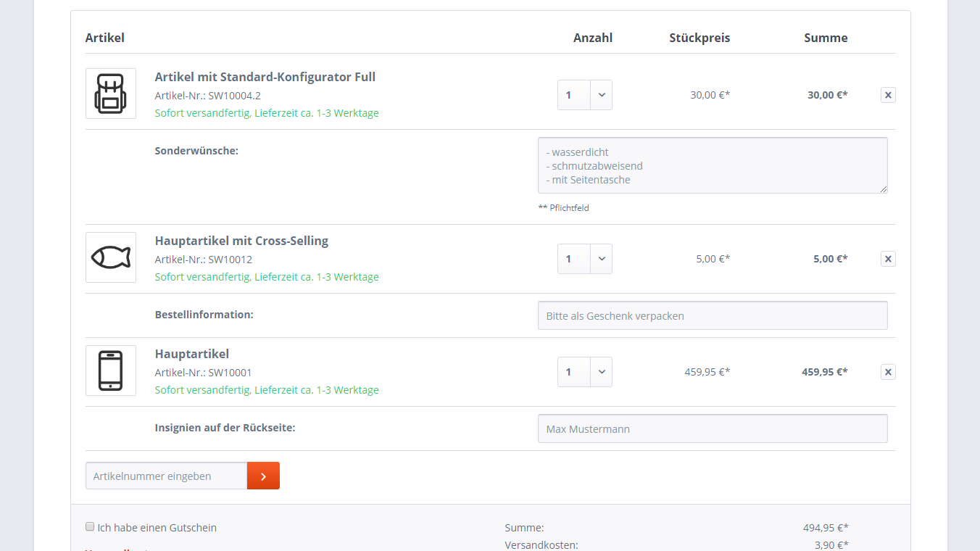Viewport: 980px width, 551px height.
Task: Open the 'Hauptartikel' product title link
Action: point(192,354)
